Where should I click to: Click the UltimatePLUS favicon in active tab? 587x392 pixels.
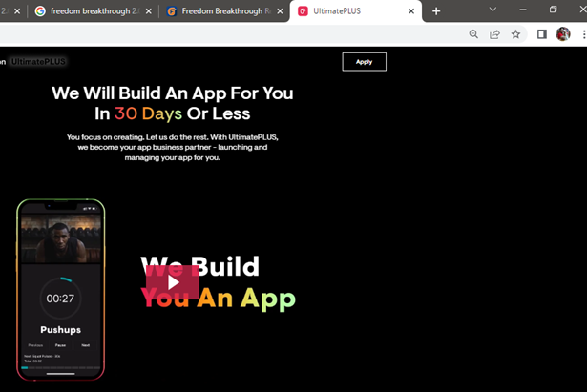coord(303,11)
